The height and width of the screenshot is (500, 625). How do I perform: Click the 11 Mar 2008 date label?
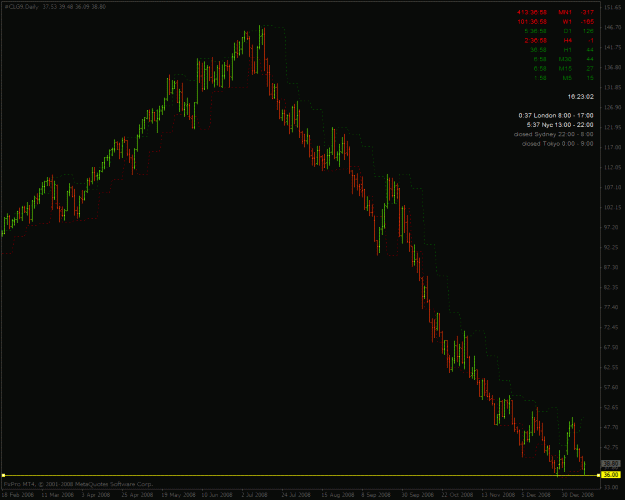click(x=56, y=495)
